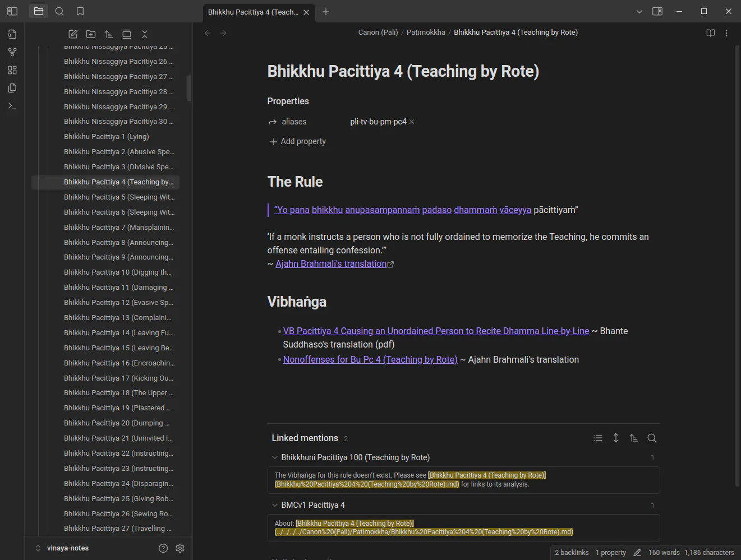741x560 pixels.
Task: Close the Bhikkhu Pacittiya 4 tab
Action: (x=306, y=12)
